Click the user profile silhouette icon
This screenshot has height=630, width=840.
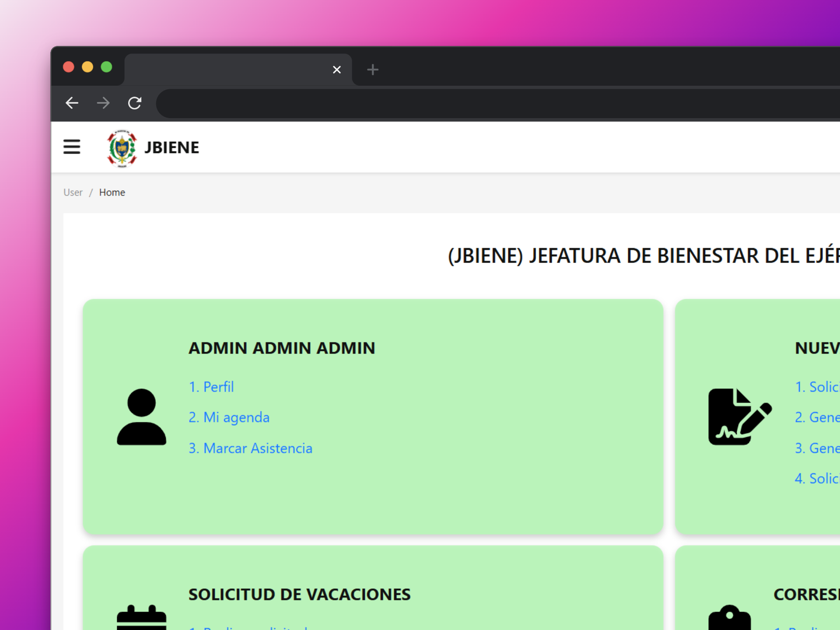pos(141,417)
